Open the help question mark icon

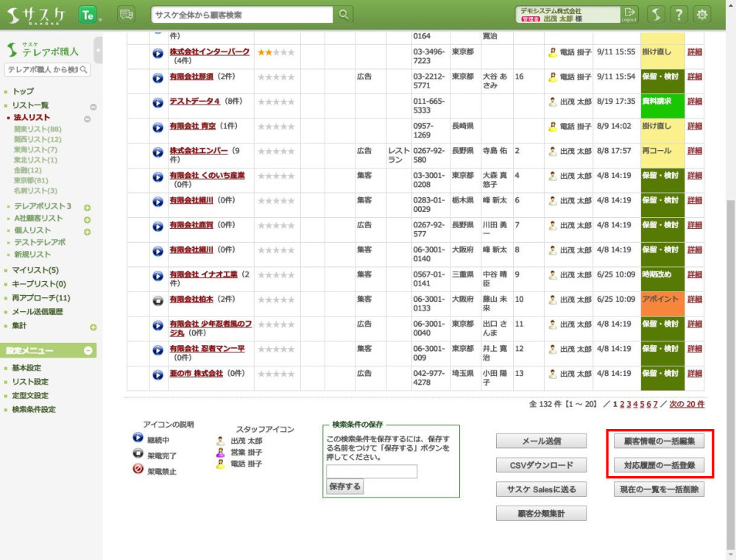coord(679,15)
